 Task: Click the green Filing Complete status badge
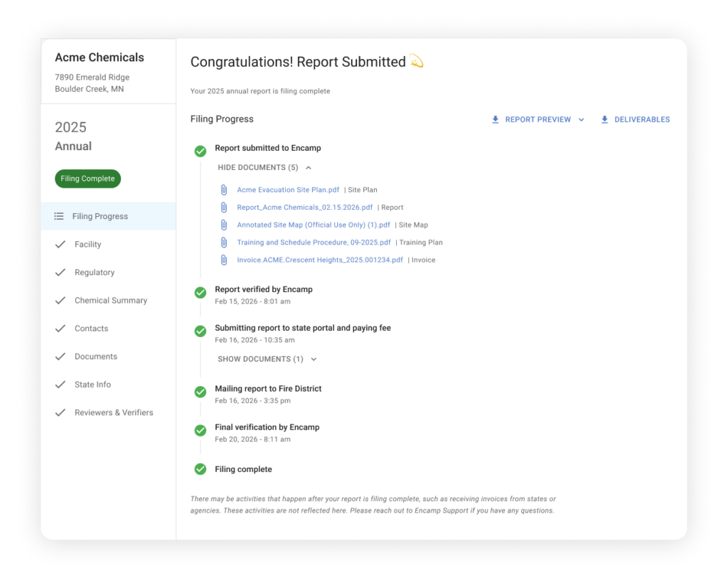(87, 178)
